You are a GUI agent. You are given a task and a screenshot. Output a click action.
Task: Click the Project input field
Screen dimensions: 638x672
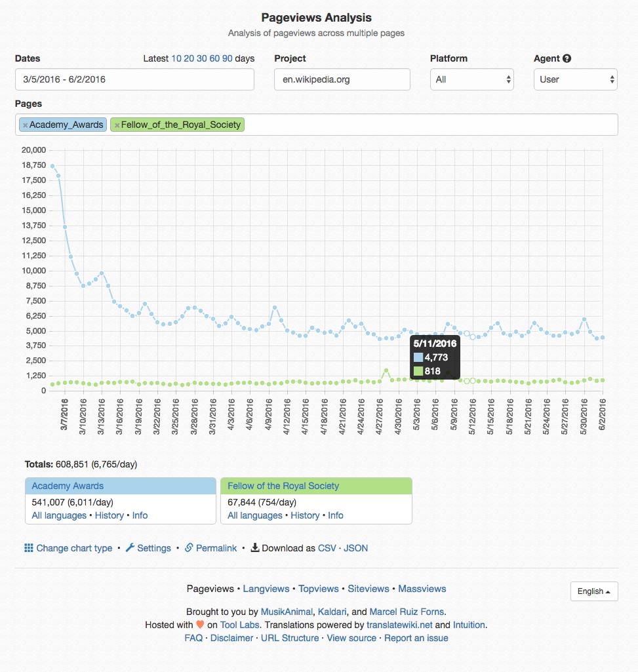point(342,79)
